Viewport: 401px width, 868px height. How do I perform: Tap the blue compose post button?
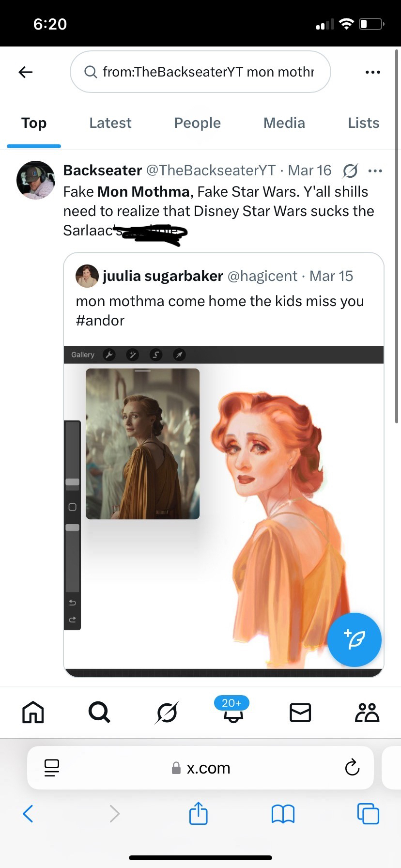pyautogui.click(x=354, y=640)
